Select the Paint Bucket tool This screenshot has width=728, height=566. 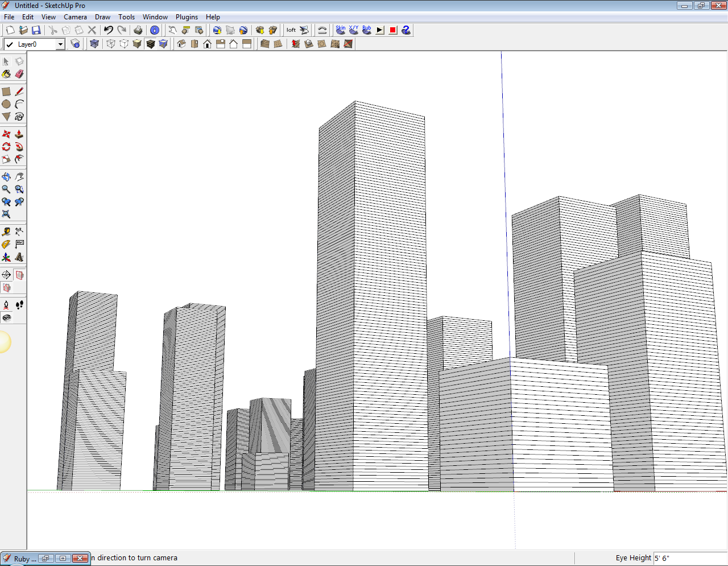[6, 74]
